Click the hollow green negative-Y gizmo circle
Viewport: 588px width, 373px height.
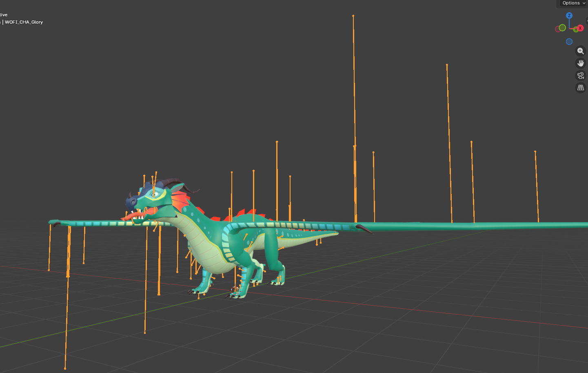tap(562, 28)
